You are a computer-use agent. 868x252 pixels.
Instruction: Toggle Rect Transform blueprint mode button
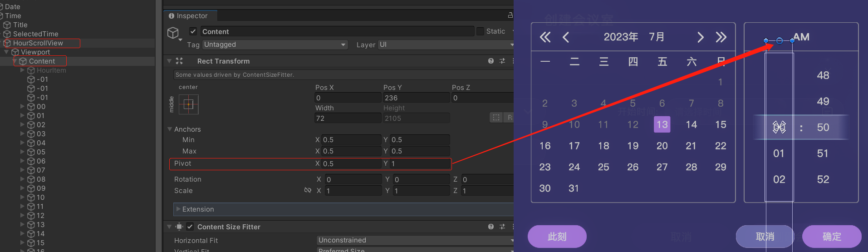tap(496, 118)
